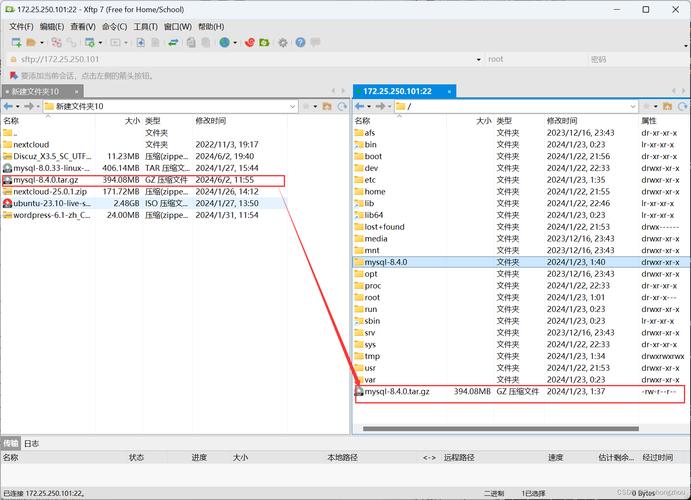
Task: Expand the Open Session dropdown arrow
Action: [42, 43]
